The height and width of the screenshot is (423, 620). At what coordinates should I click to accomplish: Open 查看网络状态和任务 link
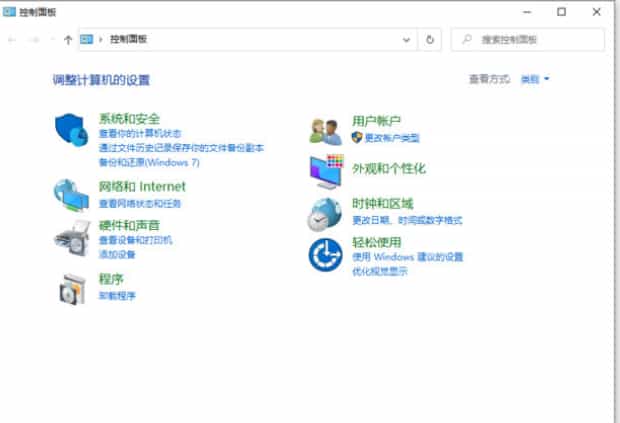point(140,203)
